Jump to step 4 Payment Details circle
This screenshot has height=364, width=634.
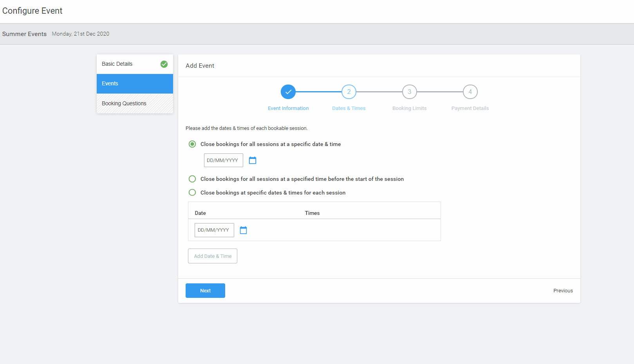coord(470,92)
